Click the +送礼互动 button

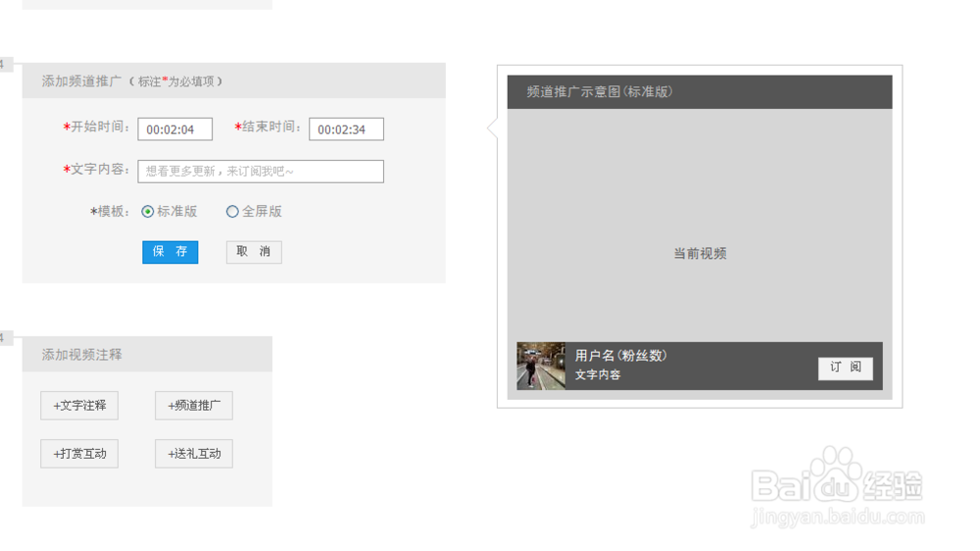(194, 453)
